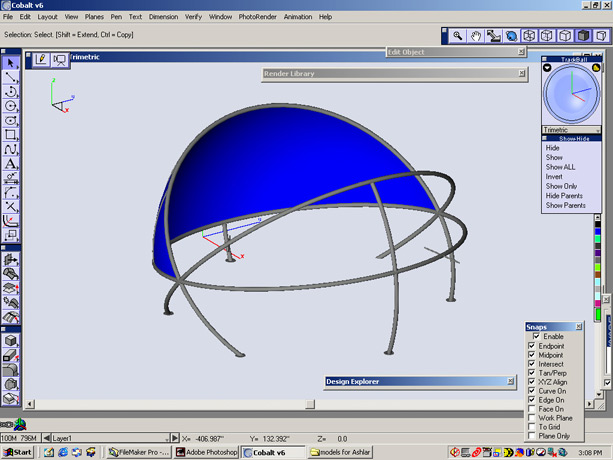Viewport: 613px width, 460px height.
Task: Select the Rectangle polygon tool
Action: click(x=11, y=135)
